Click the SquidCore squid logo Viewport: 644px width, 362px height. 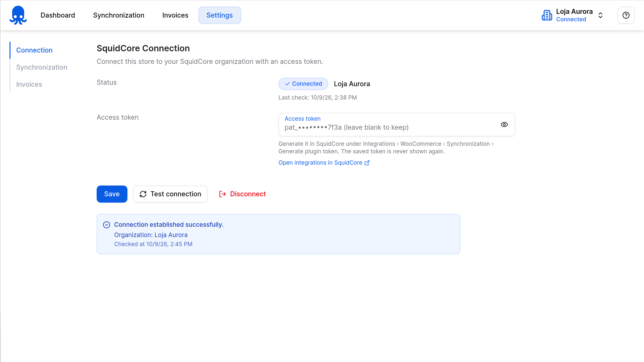tap(18, 15)
